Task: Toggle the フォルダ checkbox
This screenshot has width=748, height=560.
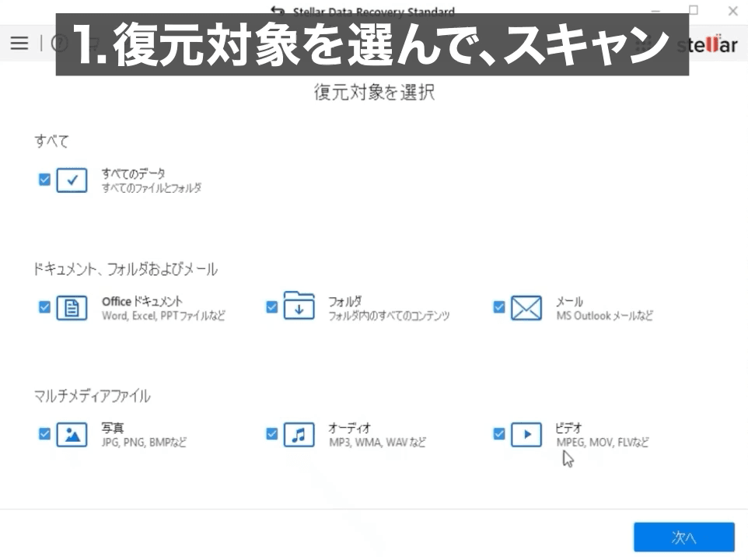Action: 271,306
